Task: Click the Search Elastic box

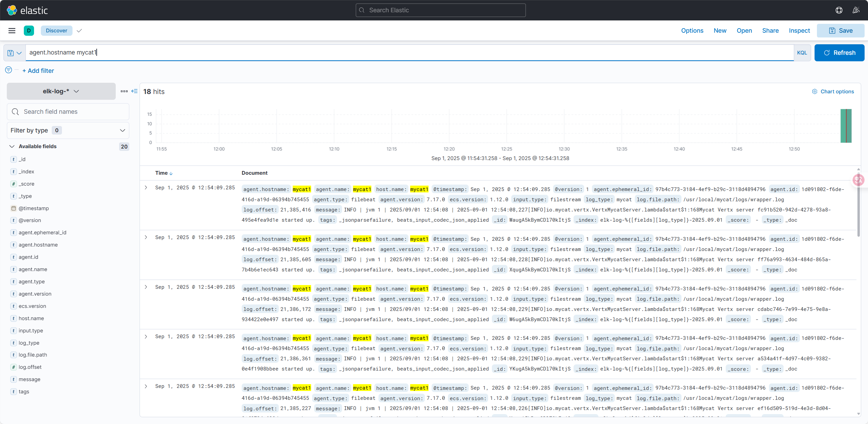Action: point(440,10)
